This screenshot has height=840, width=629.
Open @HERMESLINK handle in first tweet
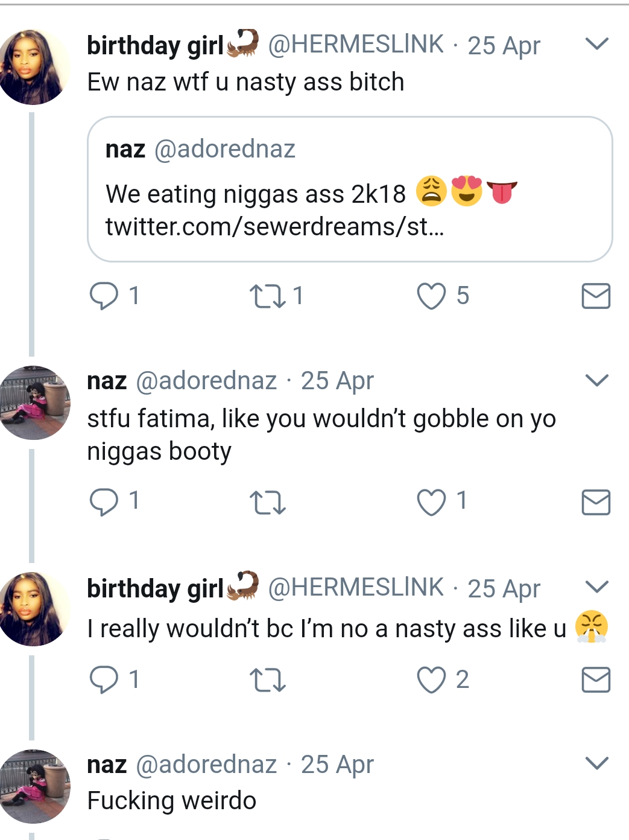coord(355,45)
